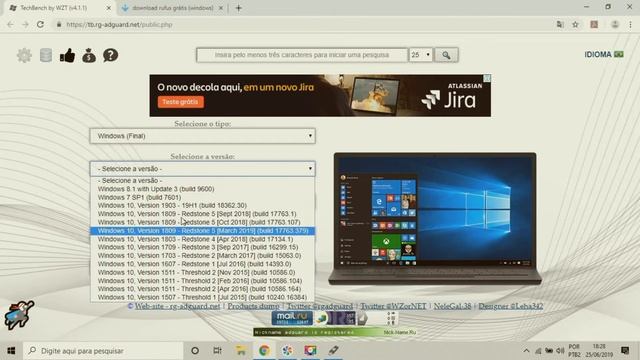The width and height of the screenshot is (640, 360).
Task: Click the flying mascot icon
Action: pos(19,315)
